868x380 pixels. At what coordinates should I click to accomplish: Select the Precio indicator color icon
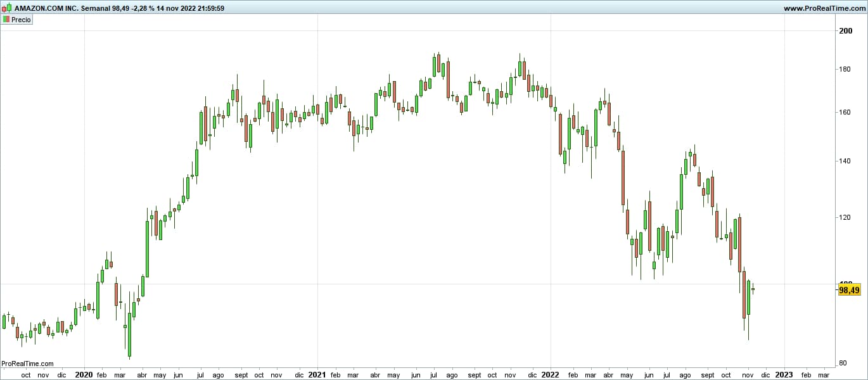[x=6, y=19]
